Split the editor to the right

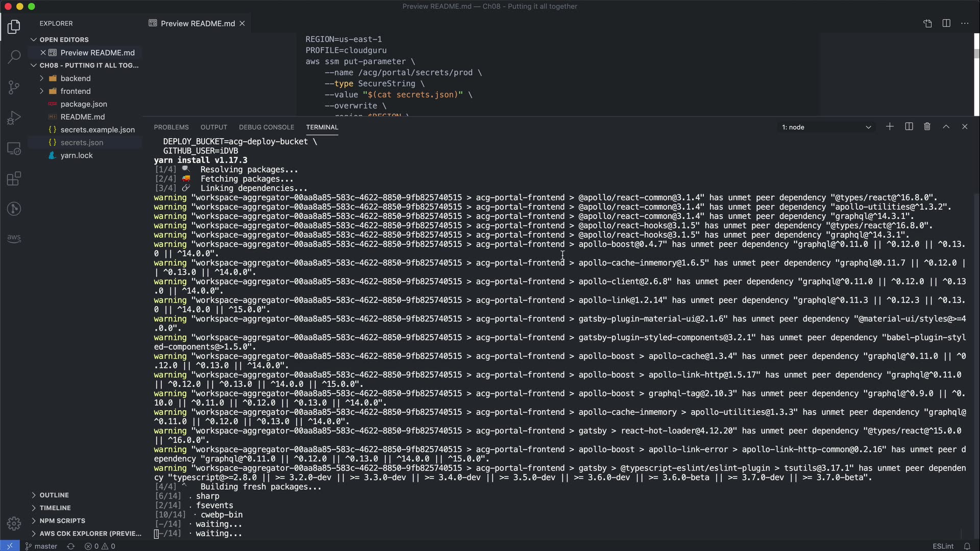click(x=946, y=23)
